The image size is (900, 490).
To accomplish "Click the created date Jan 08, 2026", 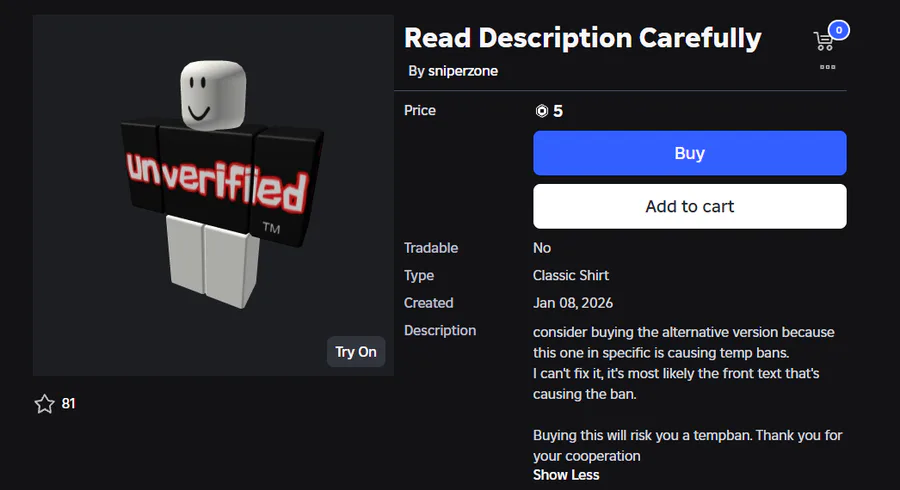I will (x=573, y=302).
